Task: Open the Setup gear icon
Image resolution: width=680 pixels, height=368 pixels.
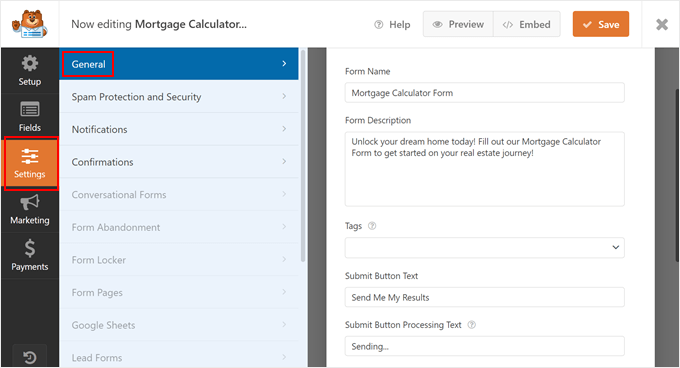Action: tap(29, 64)
